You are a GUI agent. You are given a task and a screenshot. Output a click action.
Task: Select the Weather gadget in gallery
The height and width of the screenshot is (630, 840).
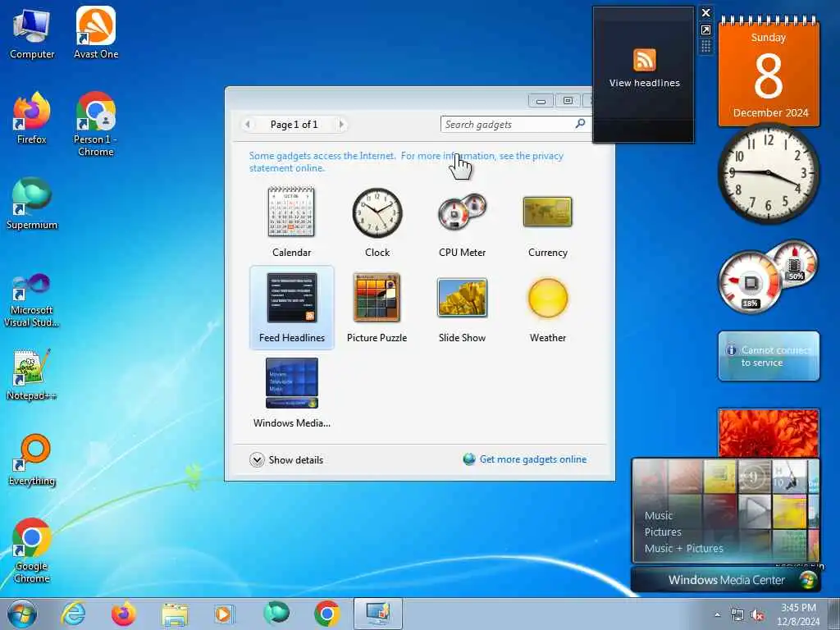(547, 308)
